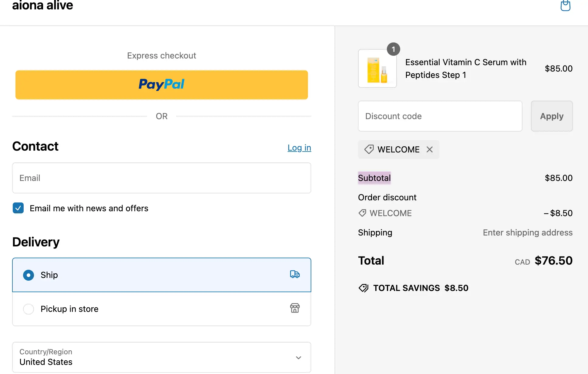
Task: Pay with PayPal express checkout
Action: (162, 85)
